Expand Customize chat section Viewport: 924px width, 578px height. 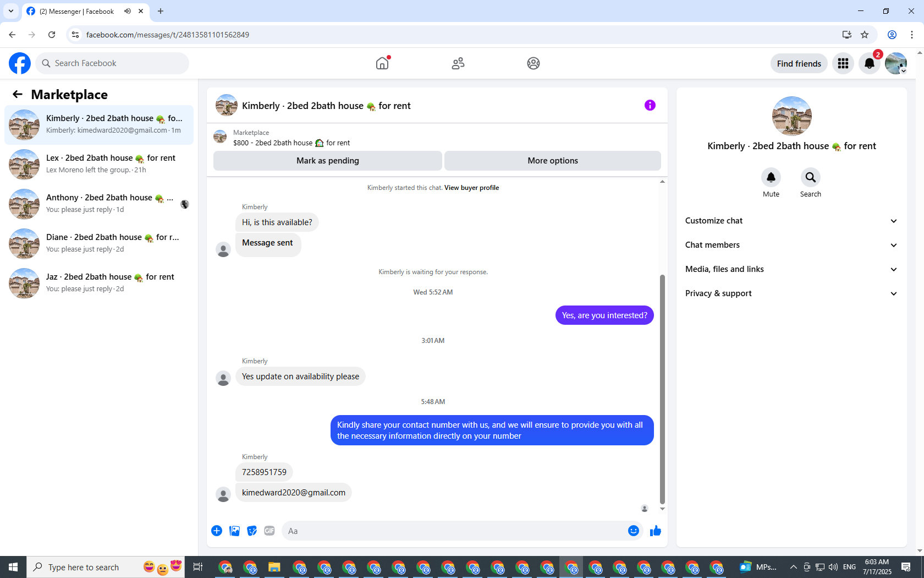(x=791, y=221)
